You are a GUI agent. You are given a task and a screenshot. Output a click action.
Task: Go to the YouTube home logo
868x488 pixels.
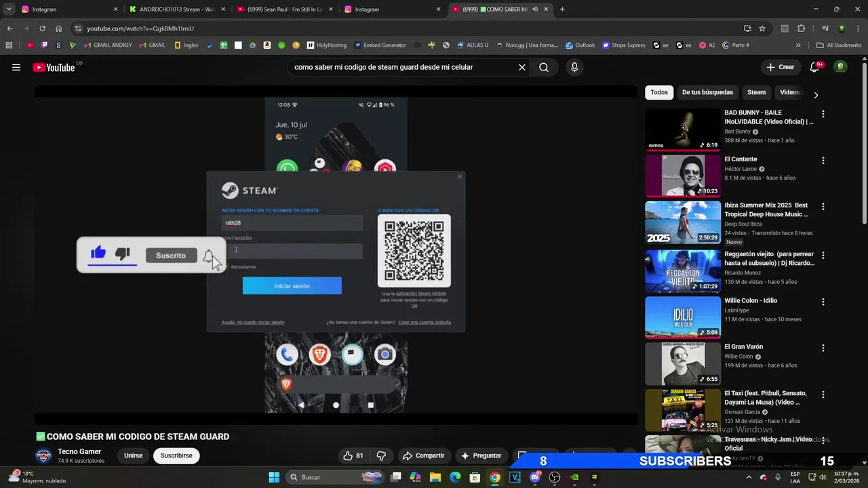54,67
